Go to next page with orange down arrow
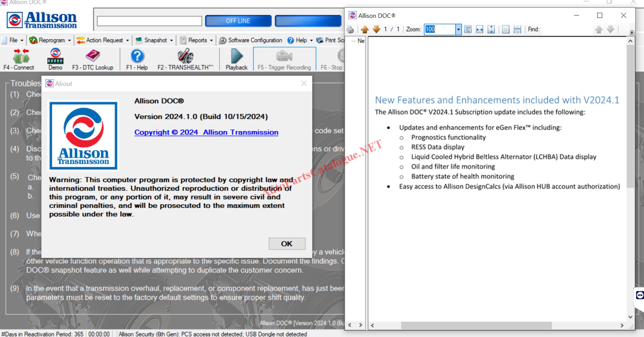This screenshot has height=337, width=644. tap(376, 30)
